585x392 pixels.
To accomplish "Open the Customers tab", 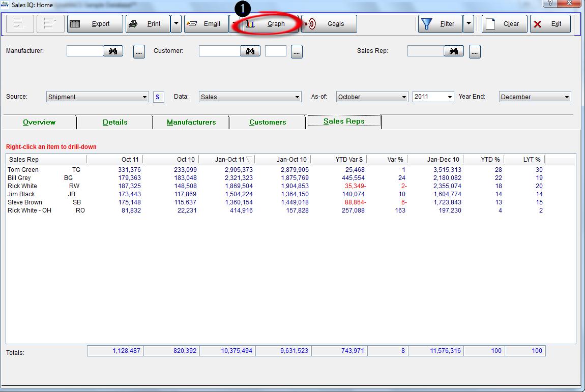I will click(268, 123).
